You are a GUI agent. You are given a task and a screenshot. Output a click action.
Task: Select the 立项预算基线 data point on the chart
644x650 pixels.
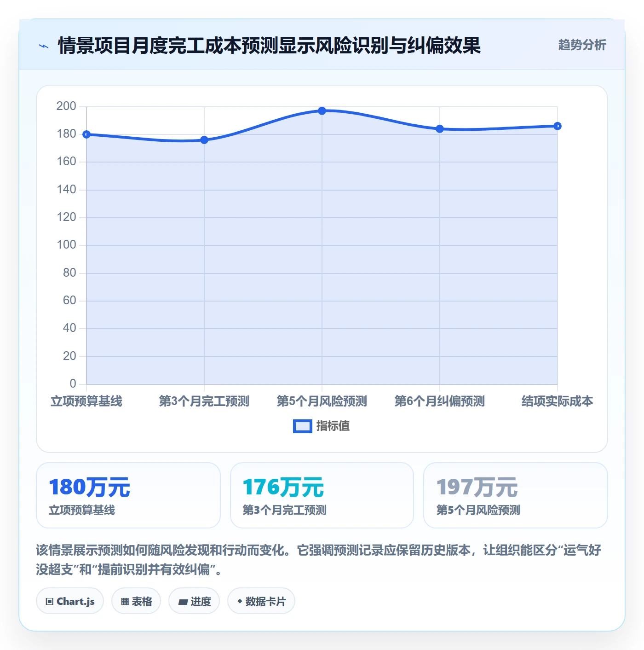pos(86,134)
